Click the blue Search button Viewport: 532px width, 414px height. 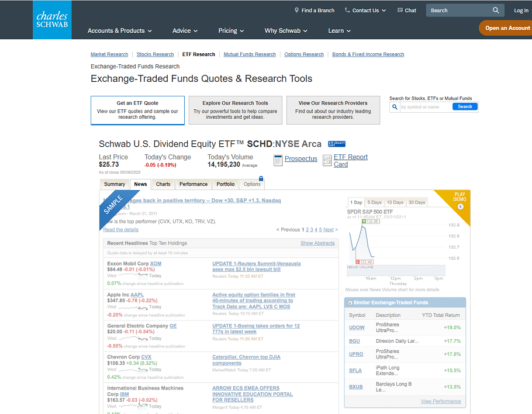click(465, 106)
